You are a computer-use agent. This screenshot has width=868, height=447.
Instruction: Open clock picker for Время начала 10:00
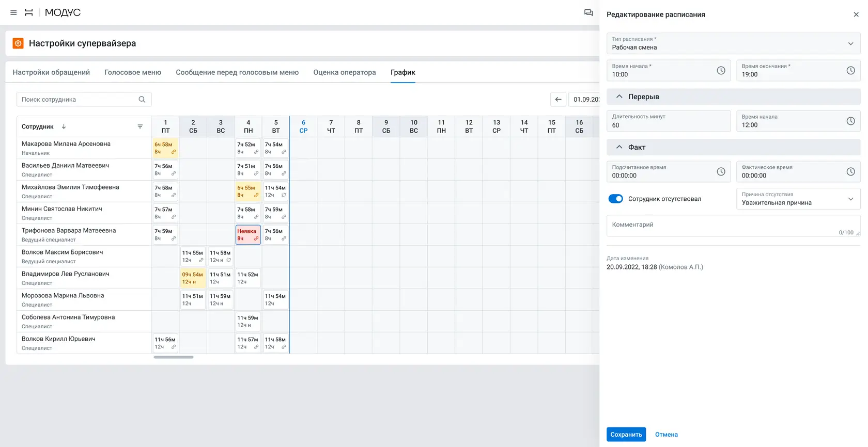(721, 70)
